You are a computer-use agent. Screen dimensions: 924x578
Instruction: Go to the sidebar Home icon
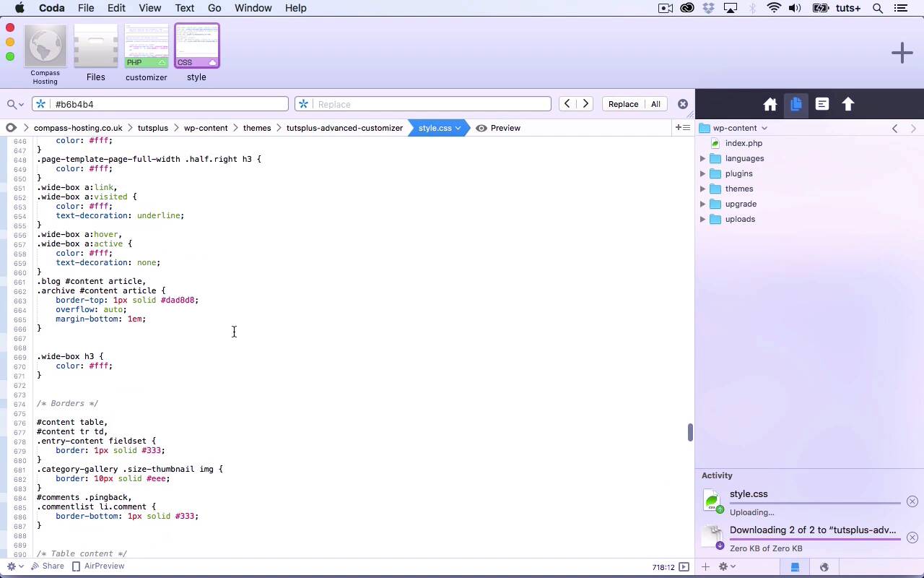pos(770,105)
